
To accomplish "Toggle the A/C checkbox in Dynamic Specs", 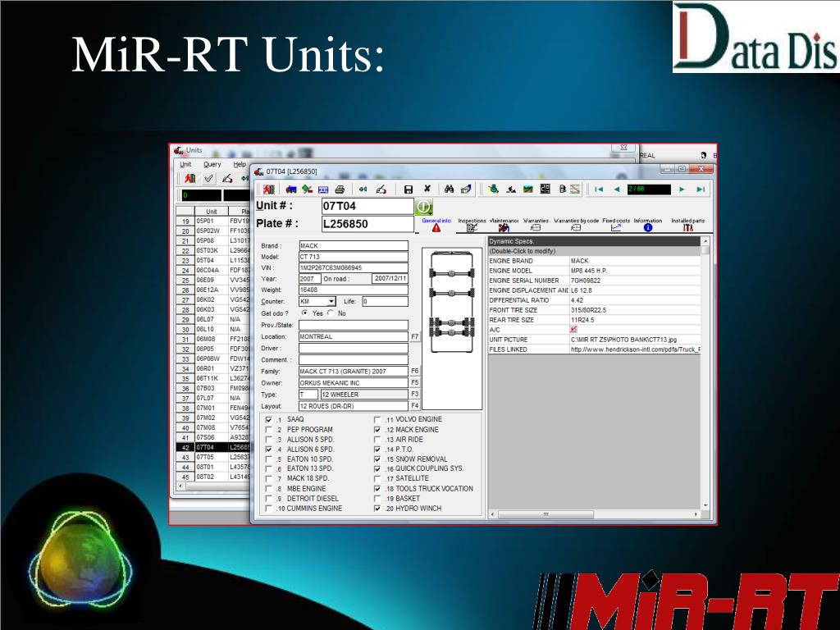I will pyautogui.click(x=573, y=330).
